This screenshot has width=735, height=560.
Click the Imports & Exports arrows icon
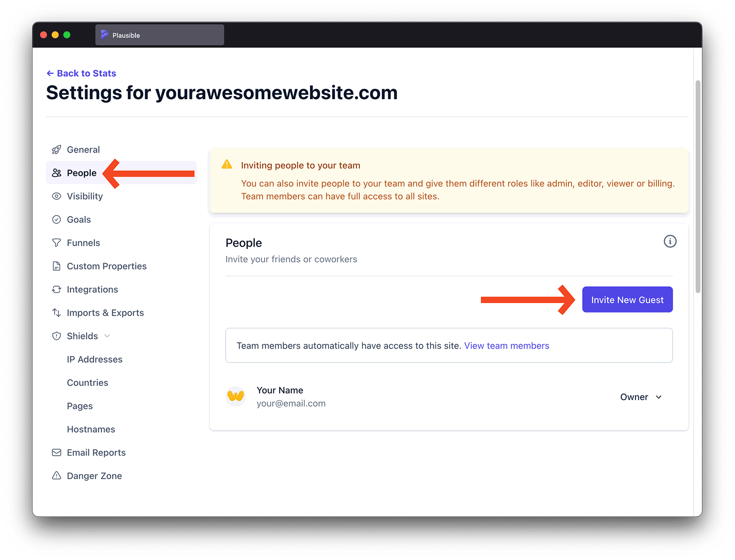pos(56,312)
